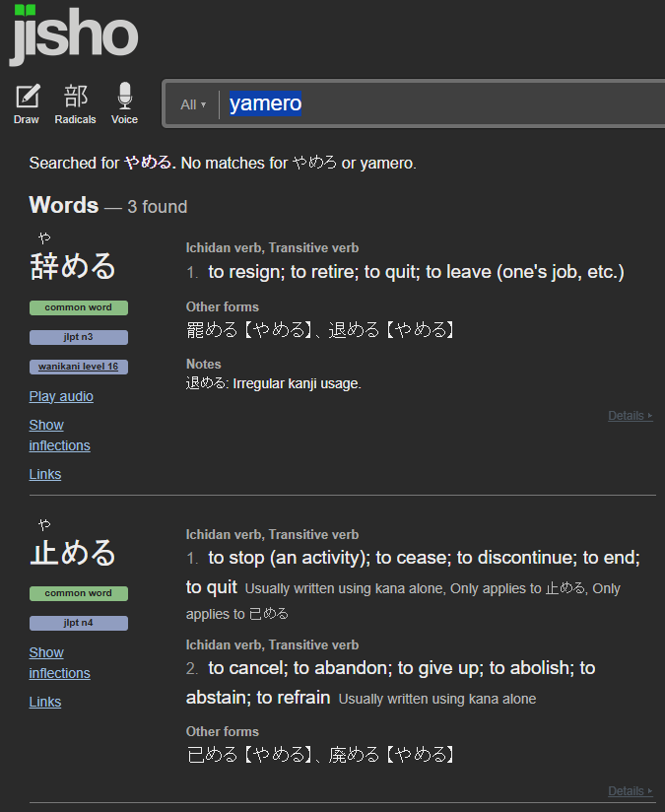665x812 pixels.
Task: Open the All search filter dropdown
Action: (x=193, y=104)
